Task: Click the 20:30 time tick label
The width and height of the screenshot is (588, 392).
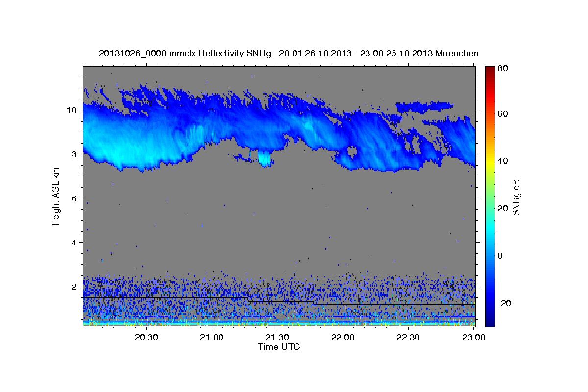Action: click(x=147, y=337)
